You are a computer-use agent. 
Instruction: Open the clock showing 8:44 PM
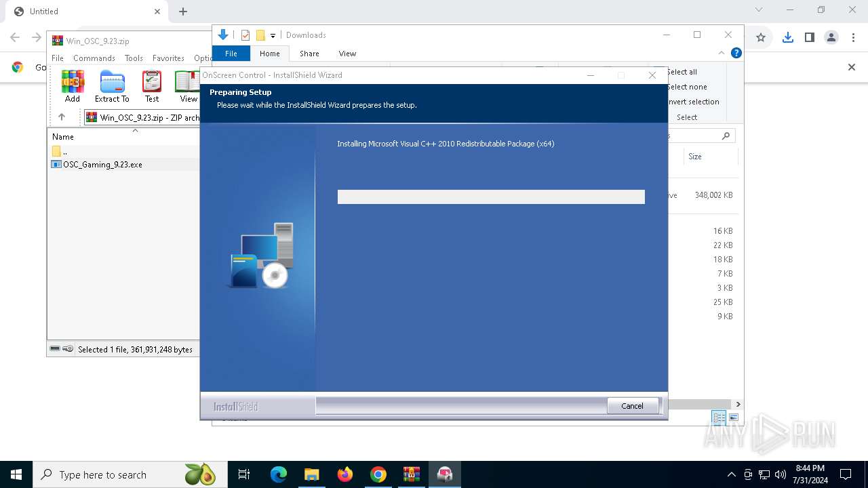tap(810, 474)
